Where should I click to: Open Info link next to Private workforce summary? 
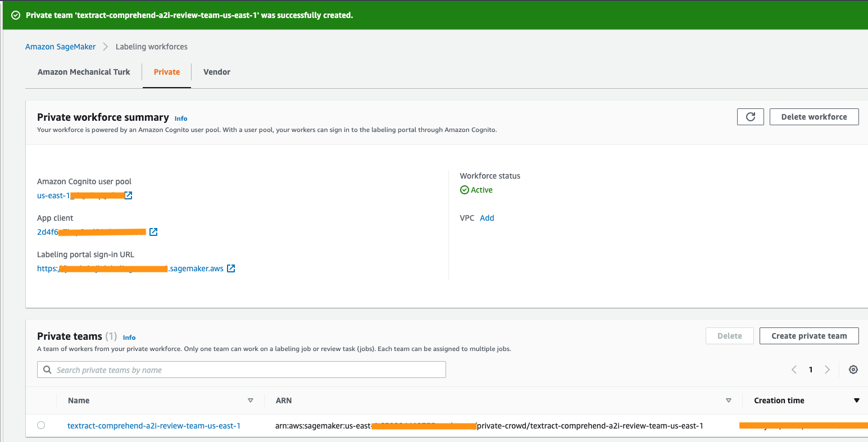click(x=181, y=119)
